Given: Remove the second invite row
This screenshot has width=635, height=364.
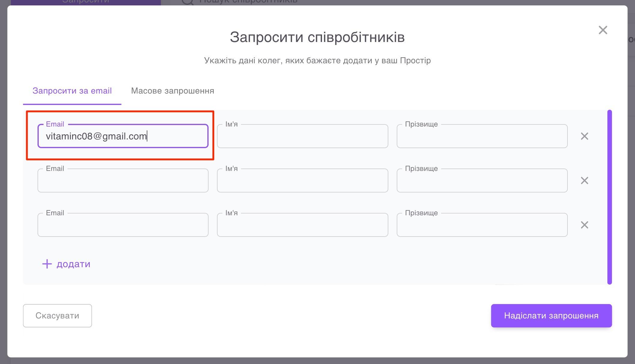Looking at the screenshot, I should pos(585,181).
